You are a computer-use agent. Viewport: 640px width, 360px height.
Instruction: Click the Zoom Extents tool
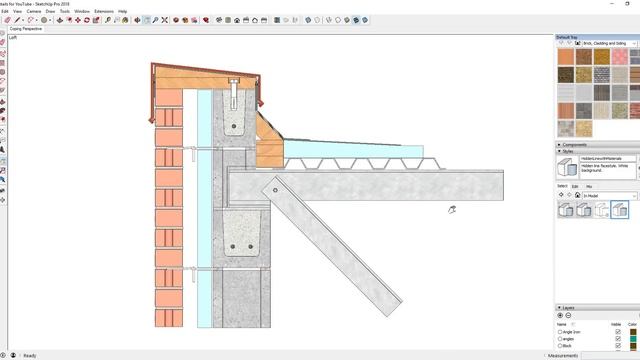pyautogui.click(x=164, y=20)
